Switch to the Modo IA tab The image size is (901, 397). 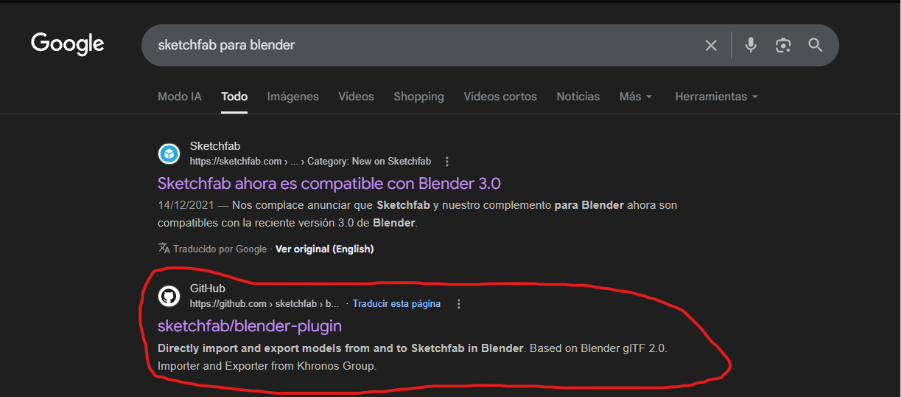(x=180, y=97)
